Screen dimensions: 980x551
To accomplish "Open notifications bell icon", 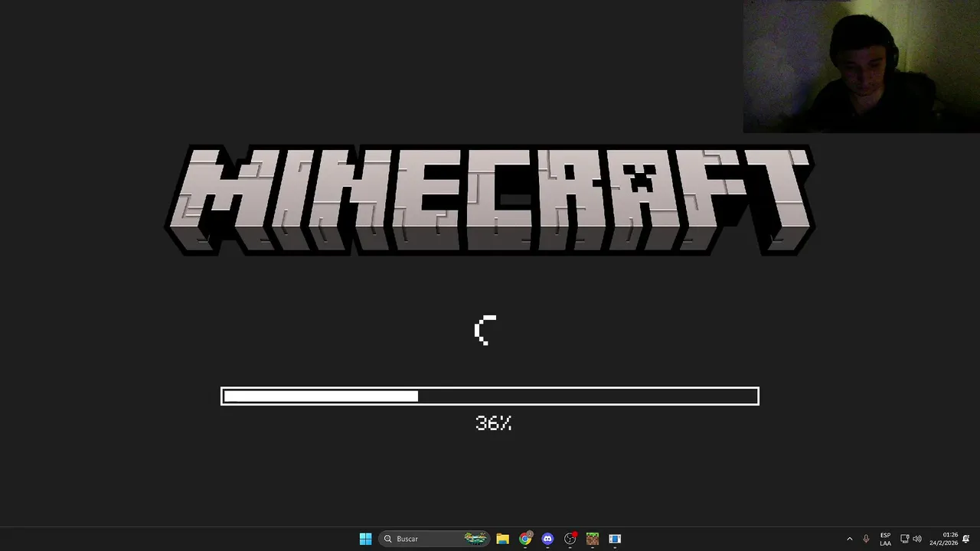I will 966,539.
